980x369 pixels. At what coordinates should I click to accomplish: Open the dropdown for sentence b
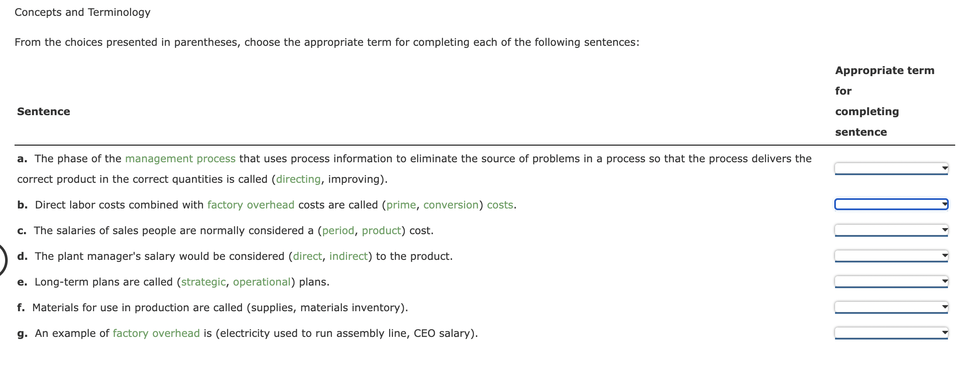[891, 205]
